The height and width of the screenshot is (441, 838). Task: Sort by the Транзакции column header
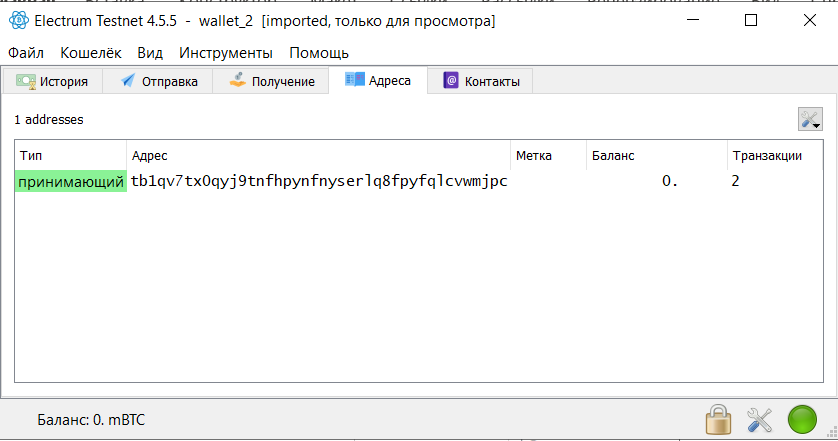(x=775, y=156)
